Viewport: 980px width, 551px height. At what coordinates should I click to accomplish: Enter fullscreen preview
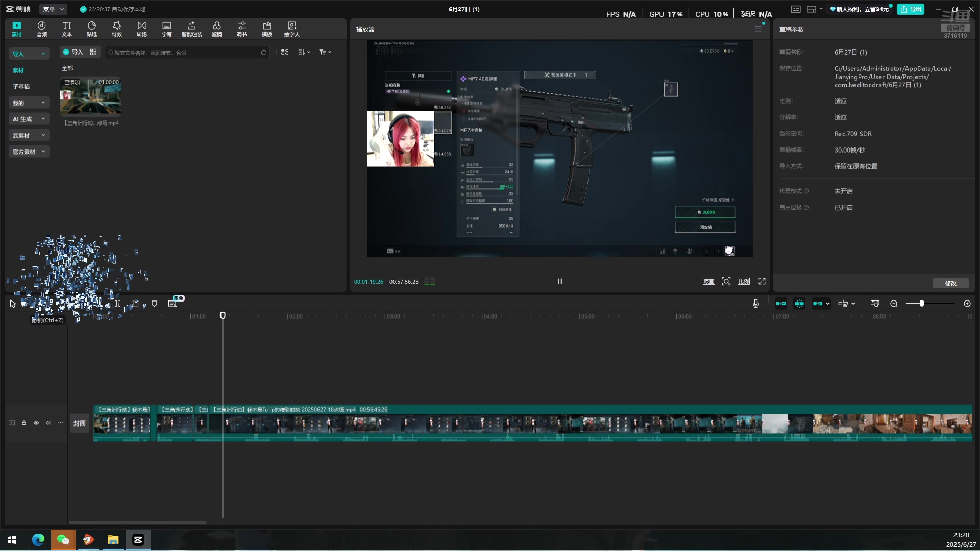click(x=762, y=281)
